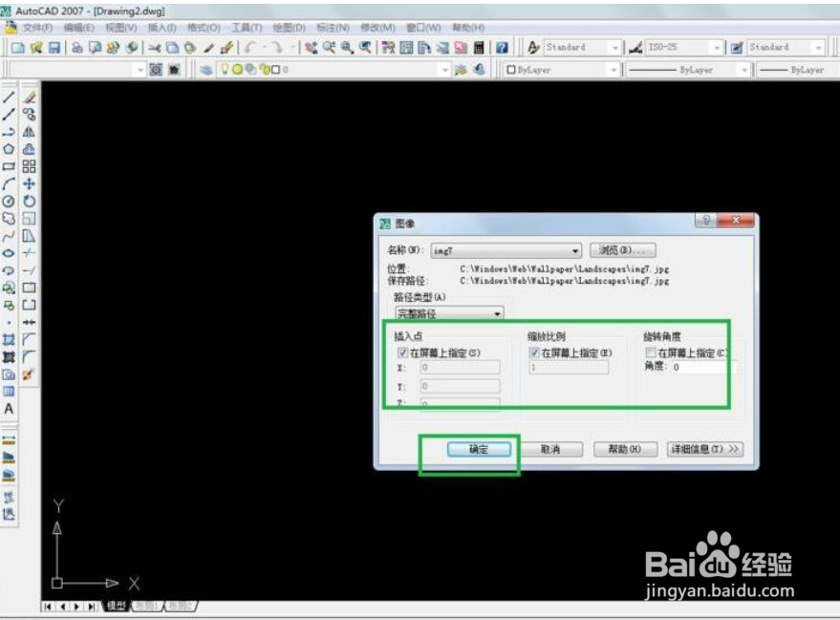The height and width of the screenshot is (620, 840).
Task: Click the 帮助 (Help) dialog button
Action: point(625,449)
